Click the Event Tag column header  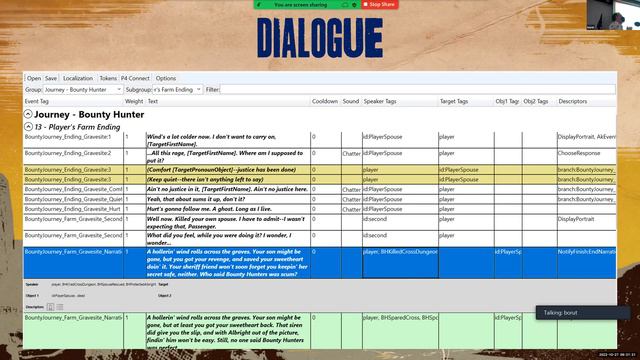[37, 101]
